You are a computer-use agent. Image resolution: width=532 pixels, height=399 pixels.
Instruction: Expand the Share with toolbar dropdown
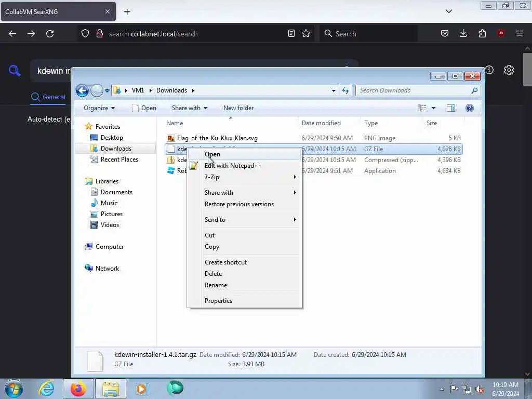point(189,108)
